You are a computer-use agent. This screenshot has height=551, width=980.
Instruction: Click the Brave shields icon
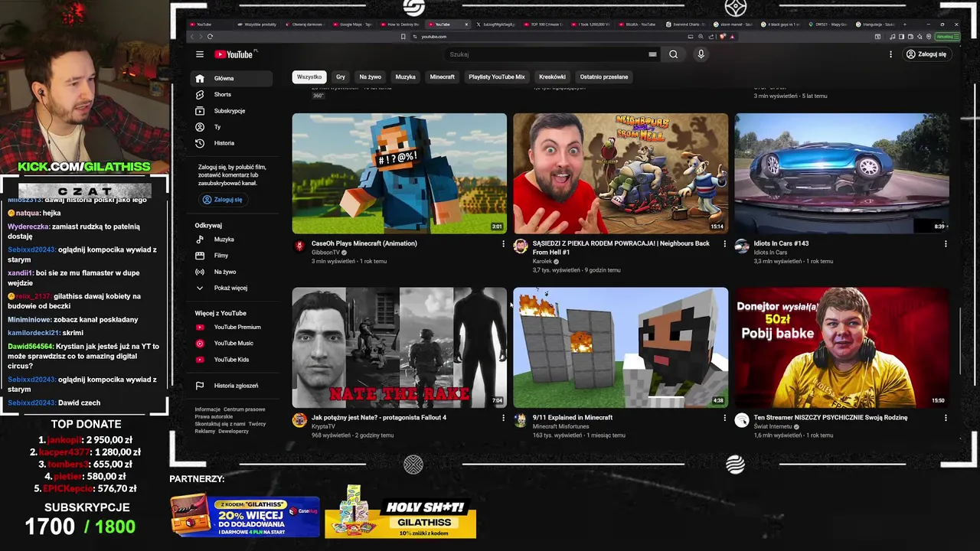pyautogui.click(x=724, y=36)
